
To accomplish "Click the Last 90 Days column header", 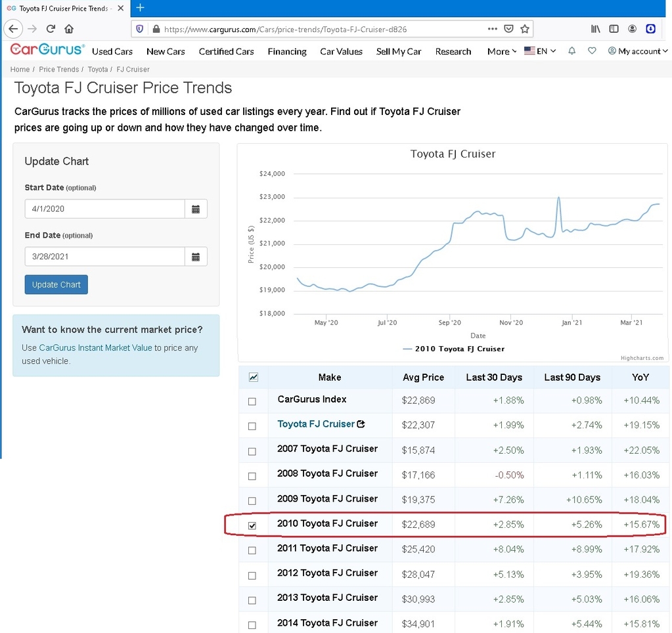I will pos(572,378).
